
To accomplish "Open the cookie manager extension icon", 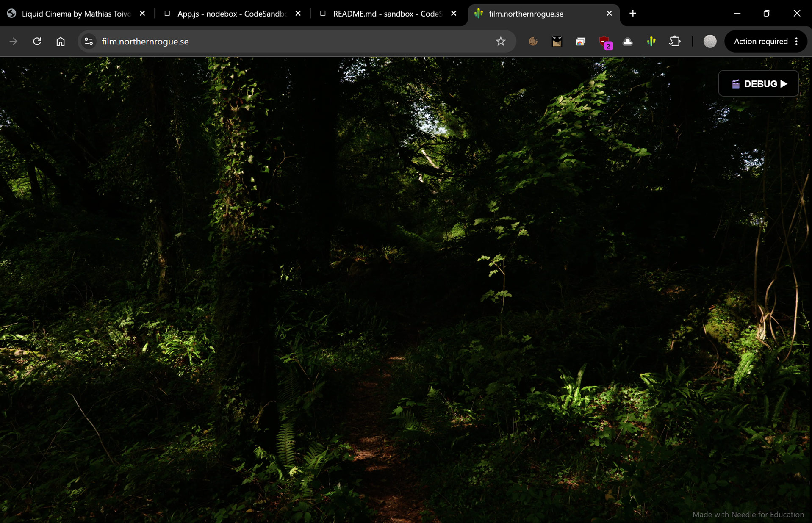I will (533, 41).
